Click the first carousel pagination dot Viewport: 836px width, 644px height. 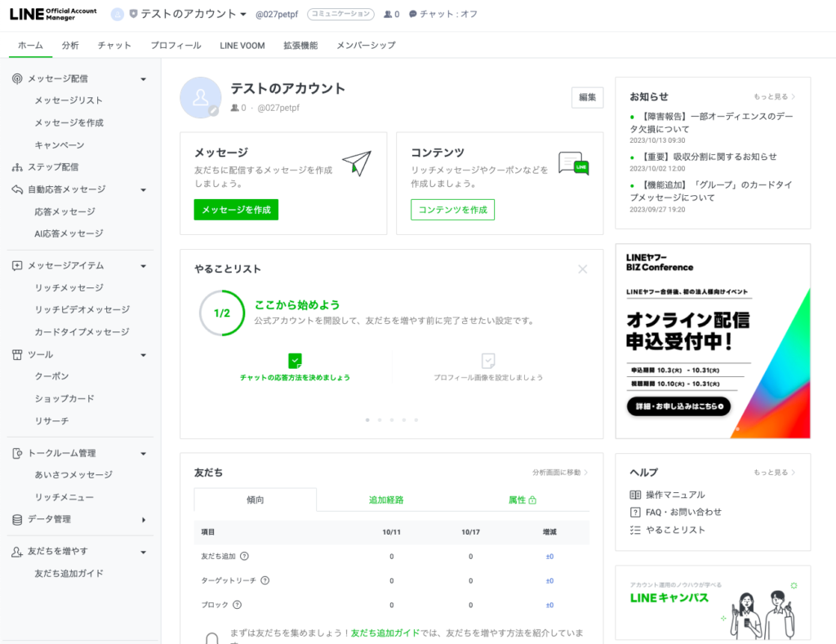tap(367, 420)
